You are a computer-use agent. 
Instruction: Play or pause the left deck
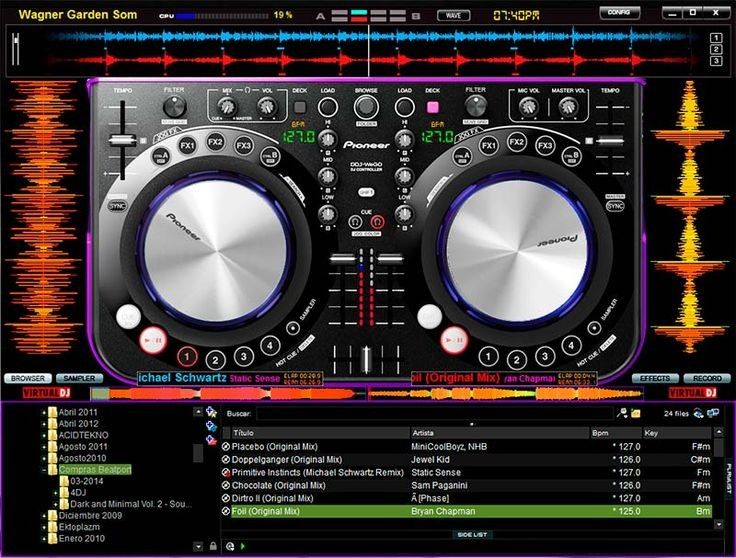pos(153,339)
